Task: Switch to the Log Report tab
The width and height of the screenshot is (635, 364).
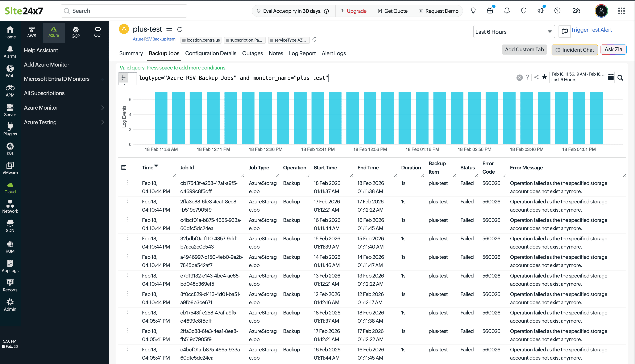Action: pyautogui.click(x=302, y=53)
